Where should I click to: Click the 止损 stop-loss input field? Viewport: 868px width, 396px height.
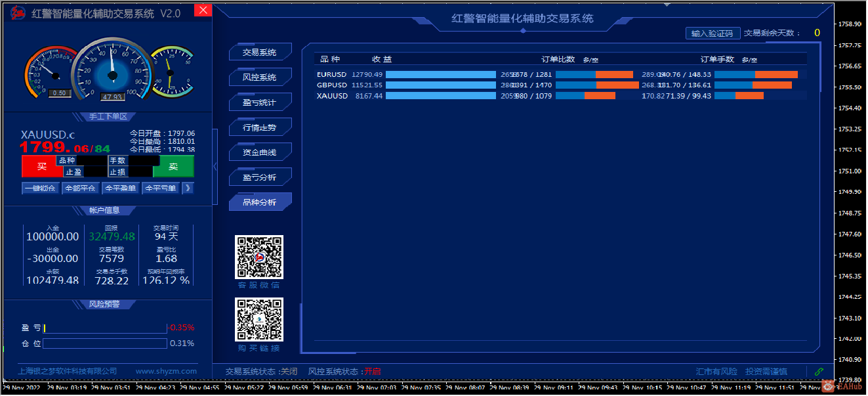coord(140,172)
